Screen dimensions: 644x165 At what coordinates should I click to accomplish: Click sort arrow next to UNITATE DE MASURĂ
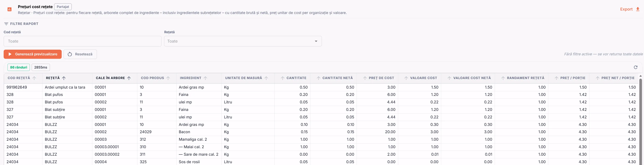click(x=266, y=78)
